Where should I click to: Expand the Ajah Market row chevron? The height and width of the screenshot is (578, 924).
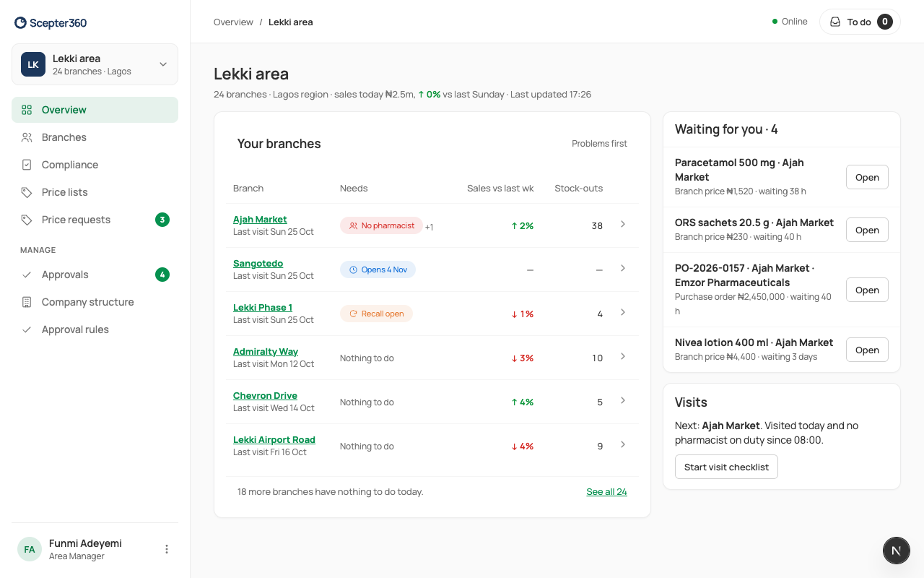(623, 224)
